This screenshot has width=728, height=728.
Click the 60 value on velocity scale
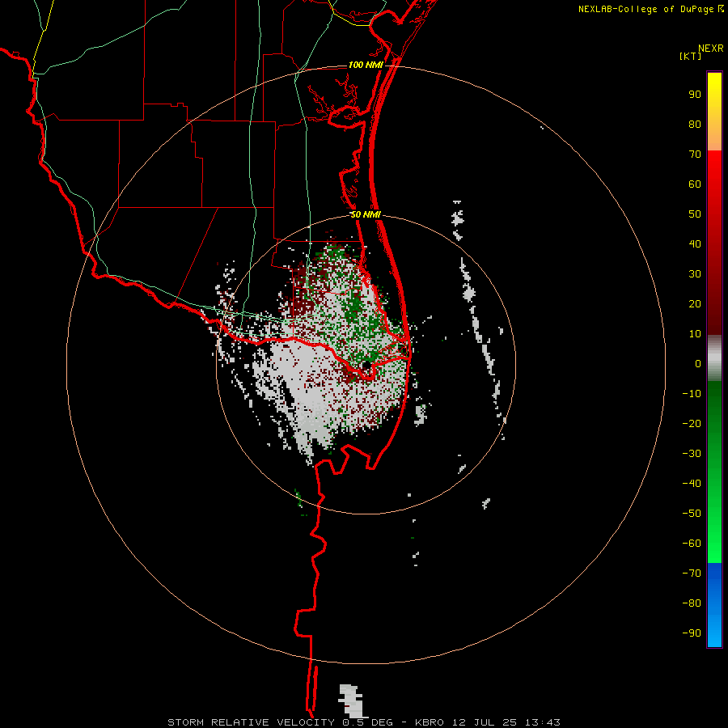click(x=695, y=184)
